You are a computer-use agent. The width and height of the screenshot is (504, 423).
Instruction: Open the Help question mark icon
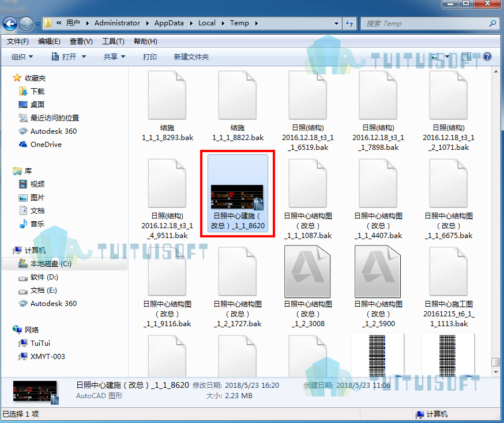[x=487, y=57]
